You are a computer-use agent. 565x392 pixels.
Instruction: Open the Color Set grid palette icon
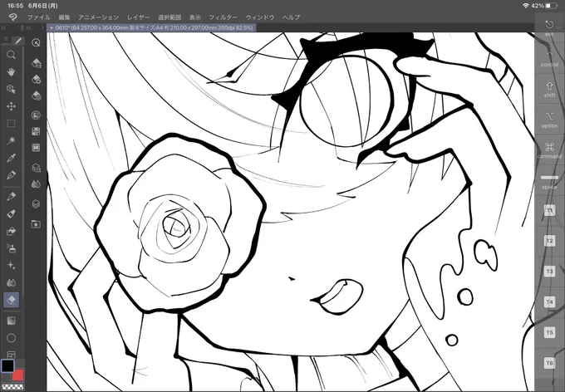coord(36,131)
